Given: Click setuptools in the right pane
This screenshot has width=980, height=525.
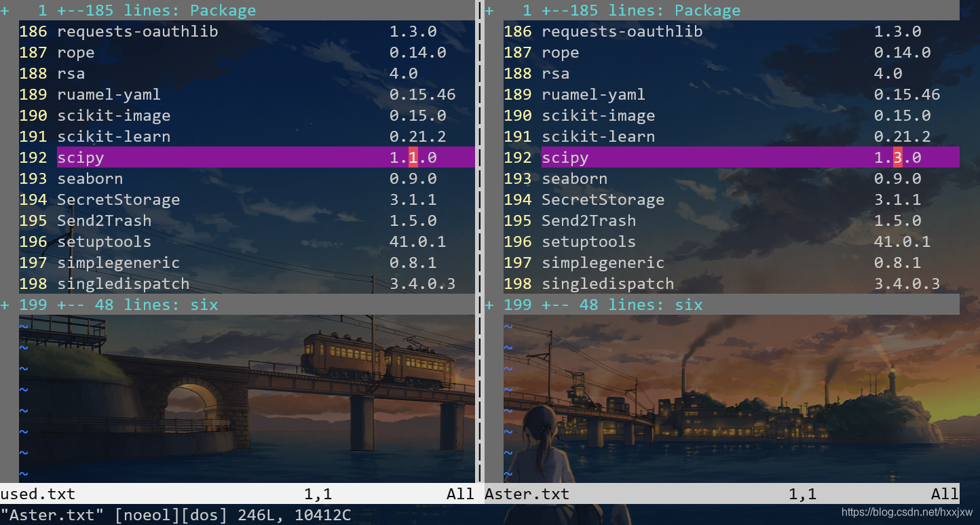Looking at the screenshot, I should click(589, 242).
